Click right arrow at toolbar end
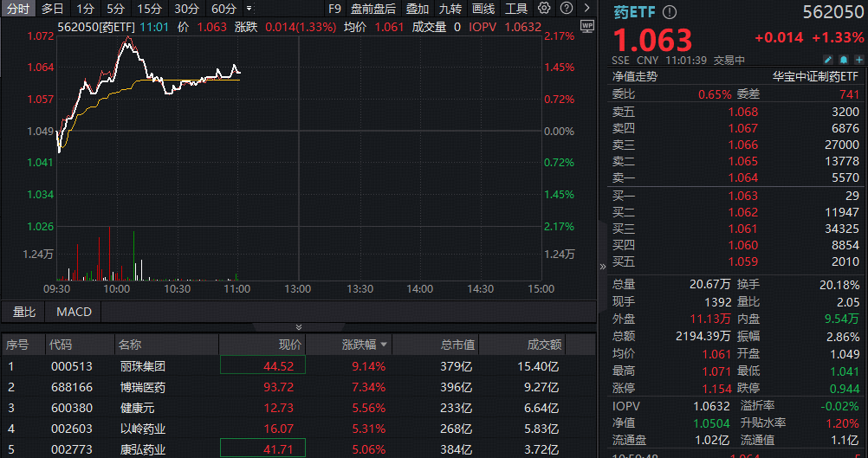 coord(586,9)
